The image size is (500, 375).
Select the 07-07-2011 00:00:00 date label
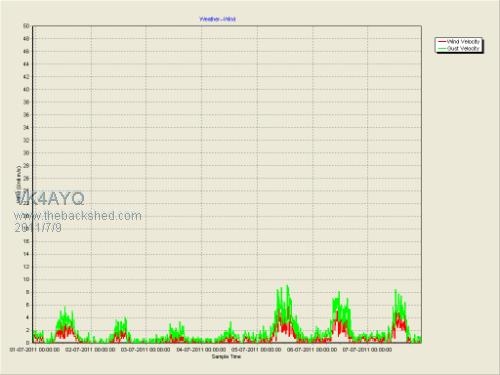pyautogui.click(x=367, y=350)
